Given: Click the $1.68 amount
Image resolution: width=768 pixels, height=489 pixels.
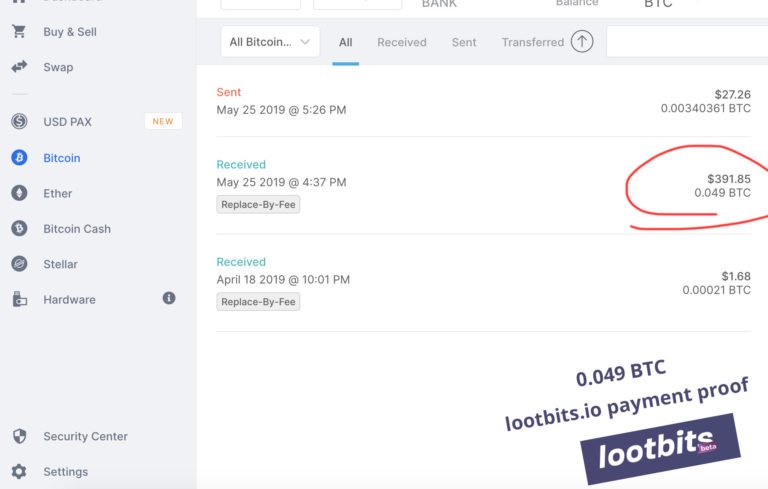Looking at the screenshot, I should coord(736,276).
